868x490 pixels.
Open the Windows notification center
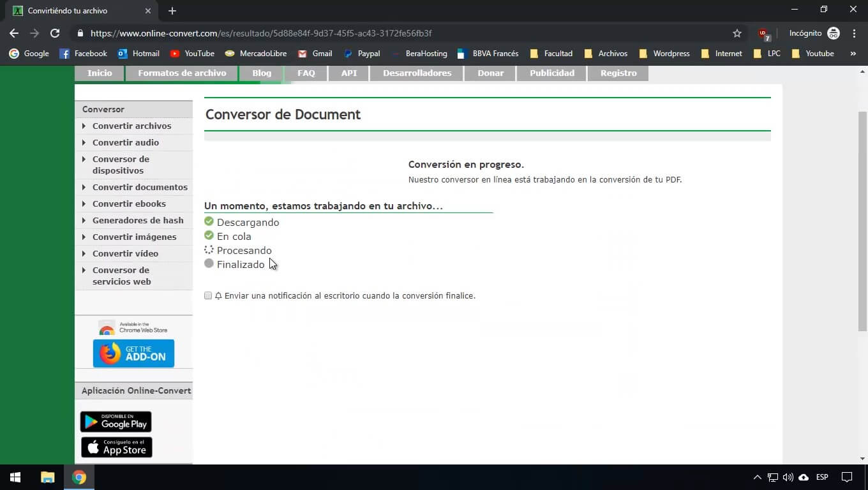click(847, 477)
